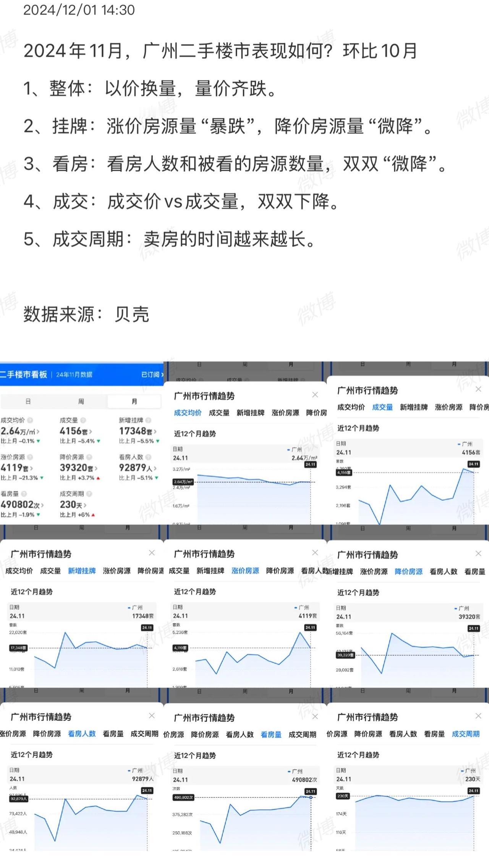This screenshot has width=489, height=868.
Task: Click help icon next to 成交量 dashboard label
Action: coord(83,420)
